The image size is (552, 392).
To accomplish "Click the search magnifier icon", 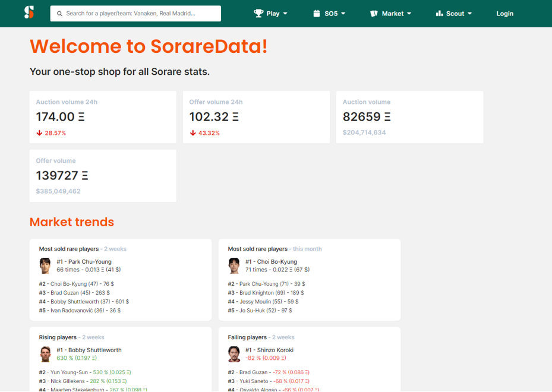I will point(59,14).
